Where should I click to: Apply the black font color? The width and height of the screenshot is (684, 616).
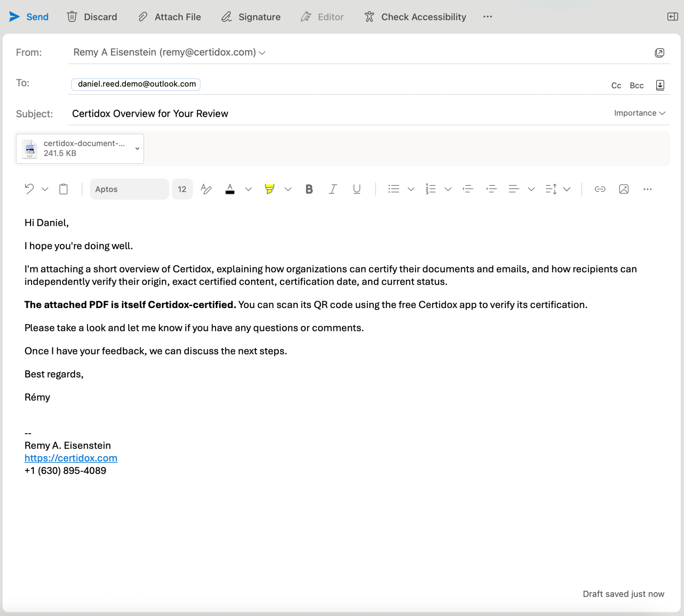point(230,189)
